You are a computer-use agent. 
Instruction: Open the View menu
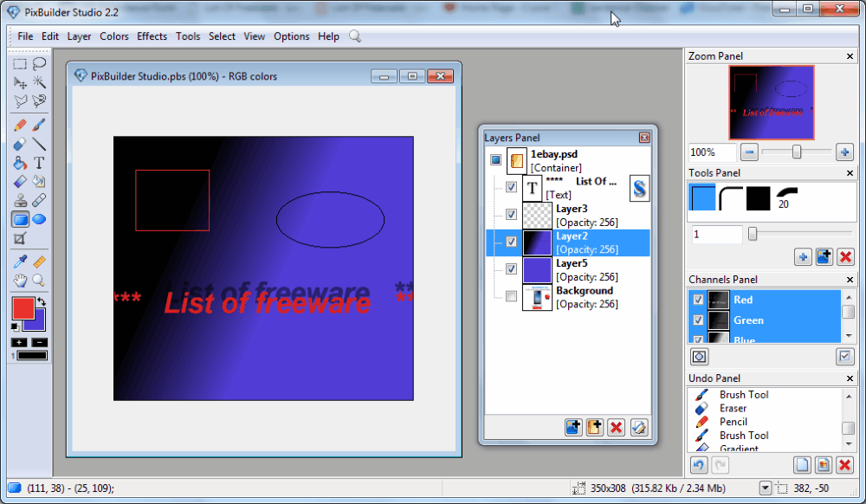click(254, 36)
